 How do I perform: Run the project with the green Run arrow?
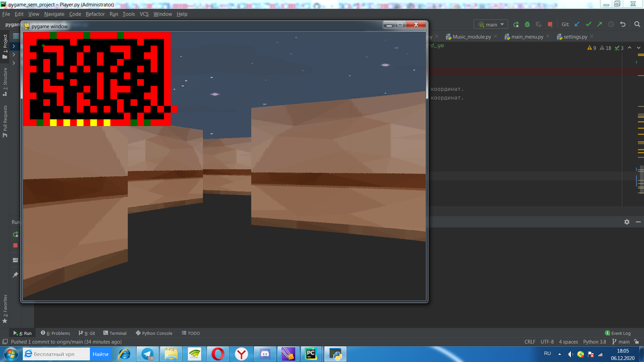click(x=516, y=24)
